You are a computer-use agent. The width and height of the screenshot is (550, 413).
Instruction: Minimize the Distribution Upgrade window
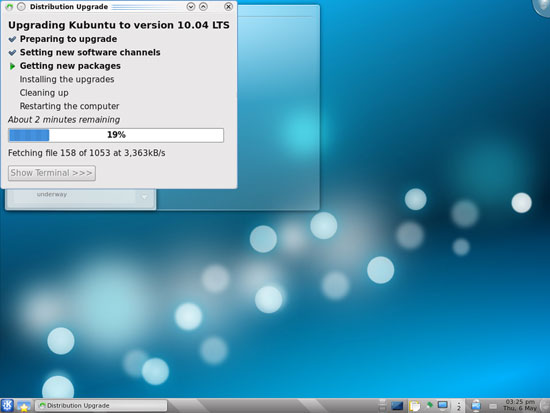pyautogui.click(x=190, y=6)
